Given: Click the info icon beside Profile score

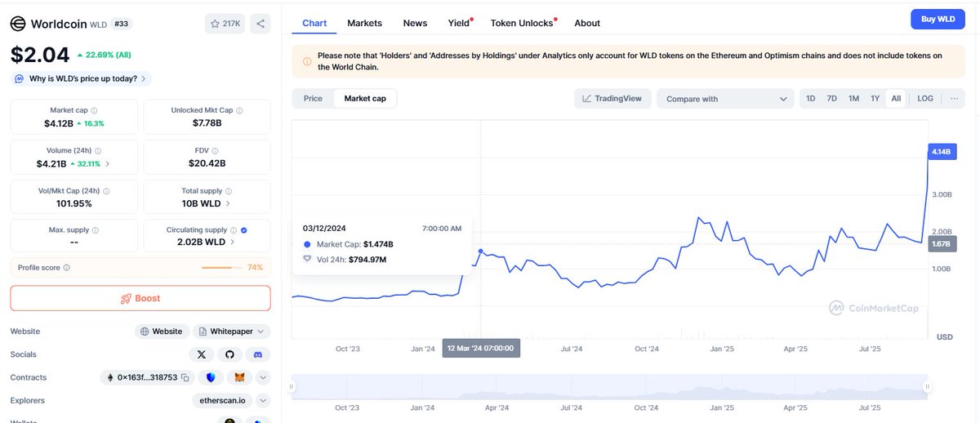Looking at the screenshot, I should tap(67, 267).
